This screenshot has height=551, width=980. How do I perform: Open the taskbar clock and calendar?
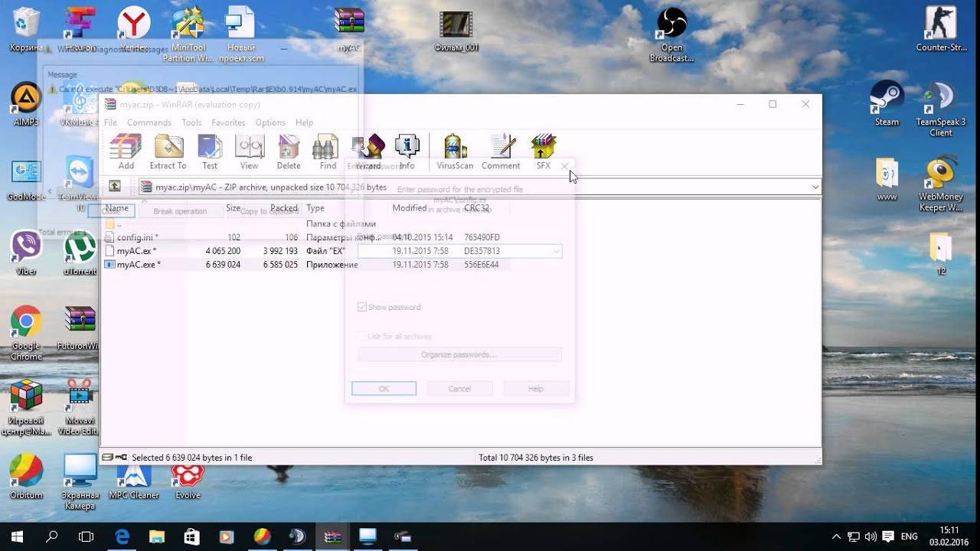pos(949,536)
